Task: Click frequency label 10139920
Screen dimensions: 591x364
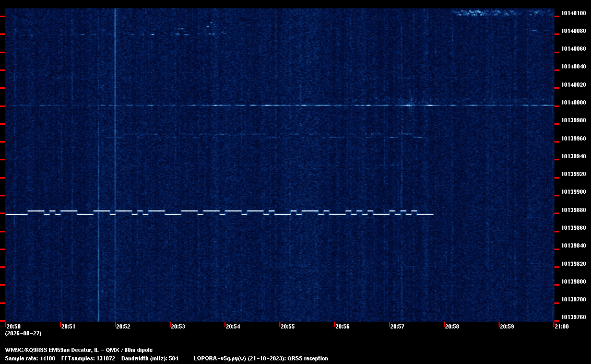Action: (x=574, y=174)
